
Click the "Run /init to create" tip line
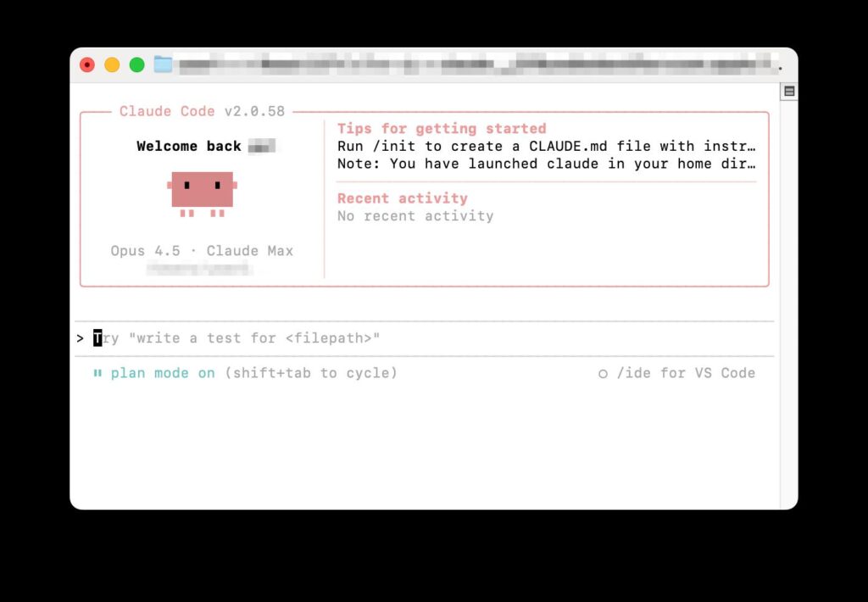(546, 147)
